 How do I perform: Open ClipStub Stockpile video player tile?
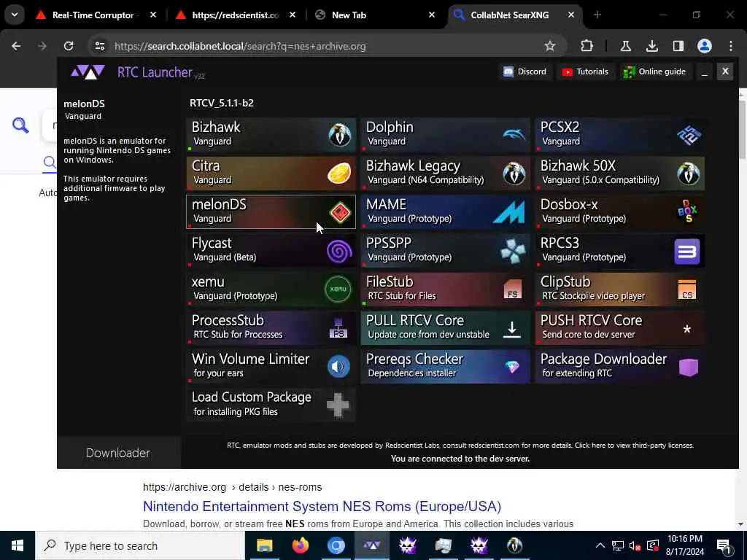[x=619, y=289]
